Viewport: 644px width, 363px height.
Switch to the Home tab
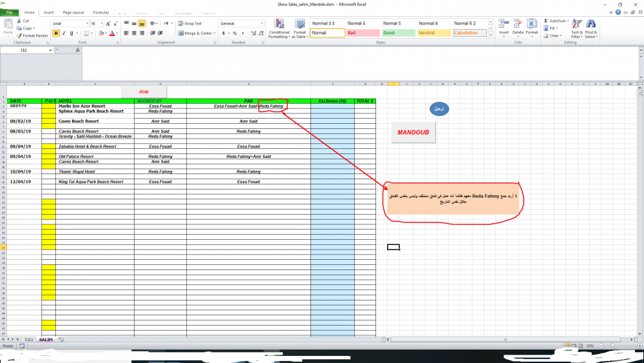29,13
